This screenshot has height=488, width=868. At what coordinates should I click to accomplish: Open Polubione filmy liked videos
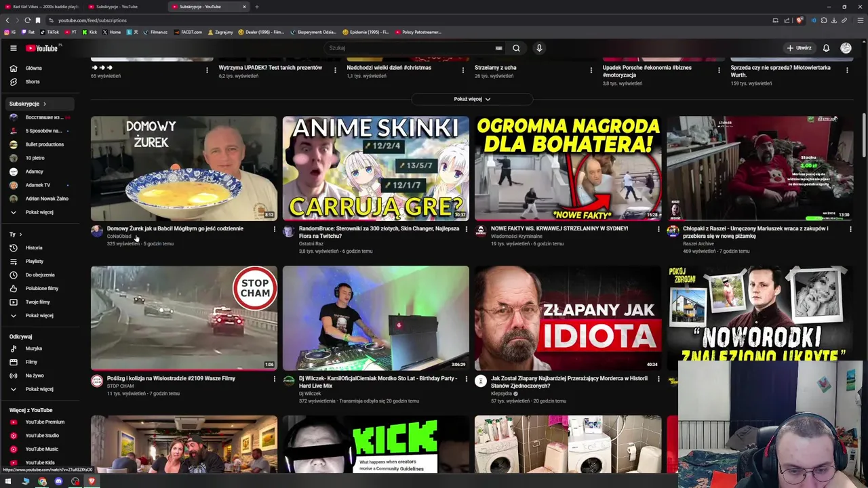[41, 288]
